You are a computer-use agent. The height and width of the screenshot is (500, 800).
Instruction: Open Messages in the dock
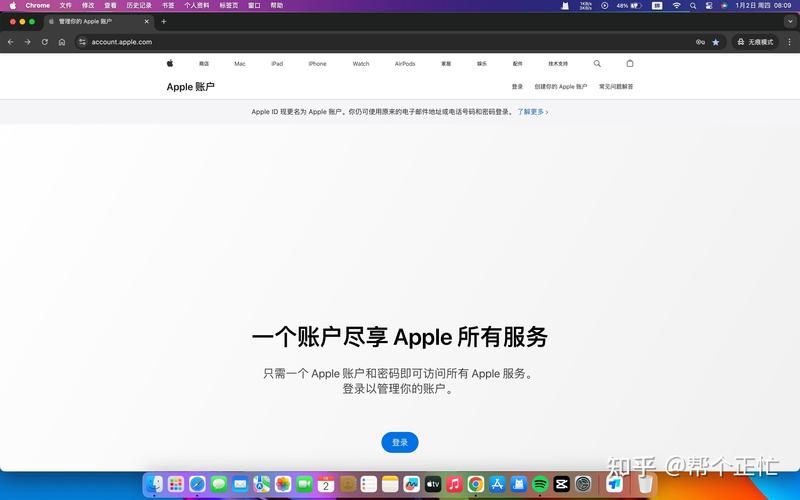[x=218, y=484]
